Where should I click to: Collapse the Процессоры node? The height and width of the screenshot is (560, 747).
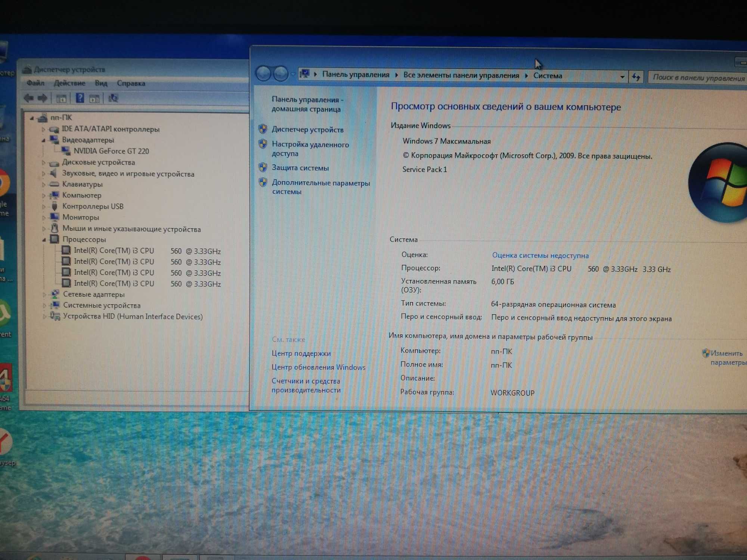tap(44, 240)
